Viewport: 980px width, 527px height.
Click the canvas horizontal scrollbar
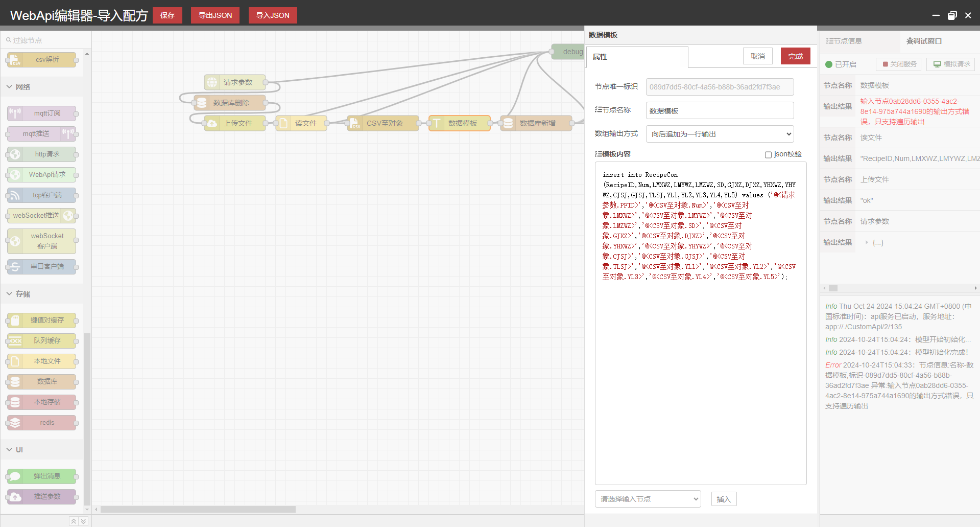[x=198, y=510]
